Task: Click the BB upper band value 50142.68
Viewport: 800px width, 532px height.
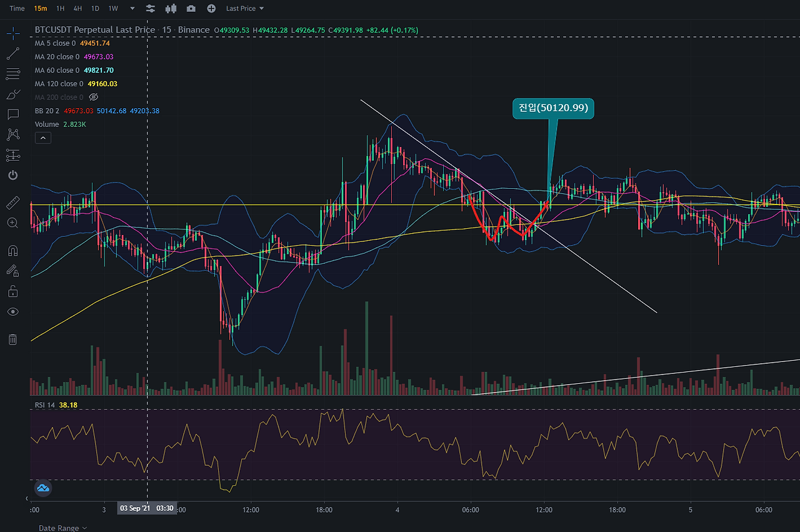Action: pyautogui.click(x=111, y=111)
